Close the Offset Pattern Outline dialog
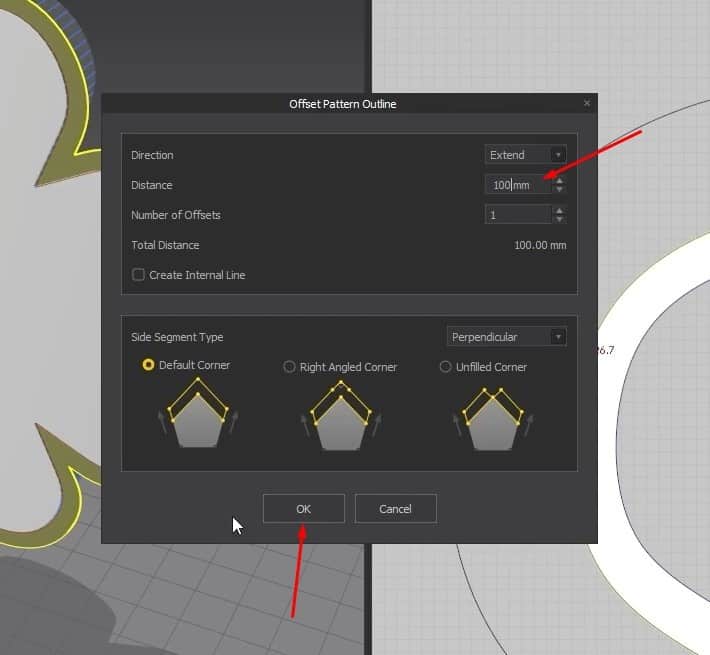Viewport: 710px width, 655px height. (587, 103)
